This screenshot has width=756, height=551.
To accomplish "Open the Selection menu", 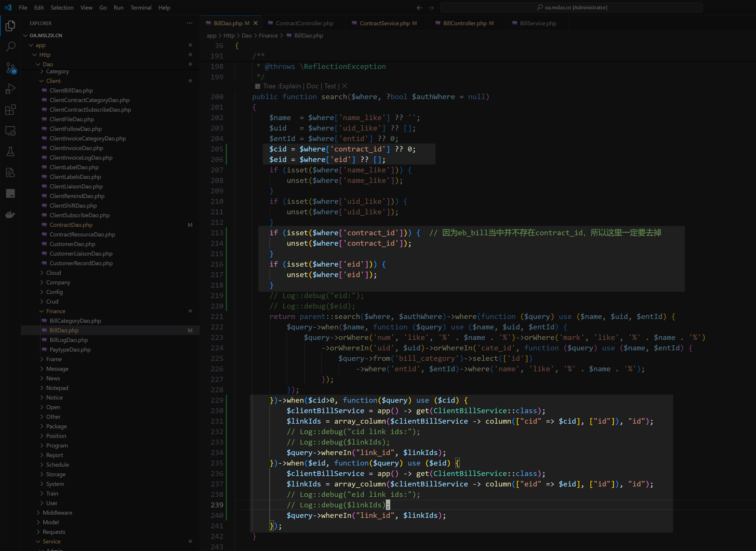I will [x=62, y=7].
